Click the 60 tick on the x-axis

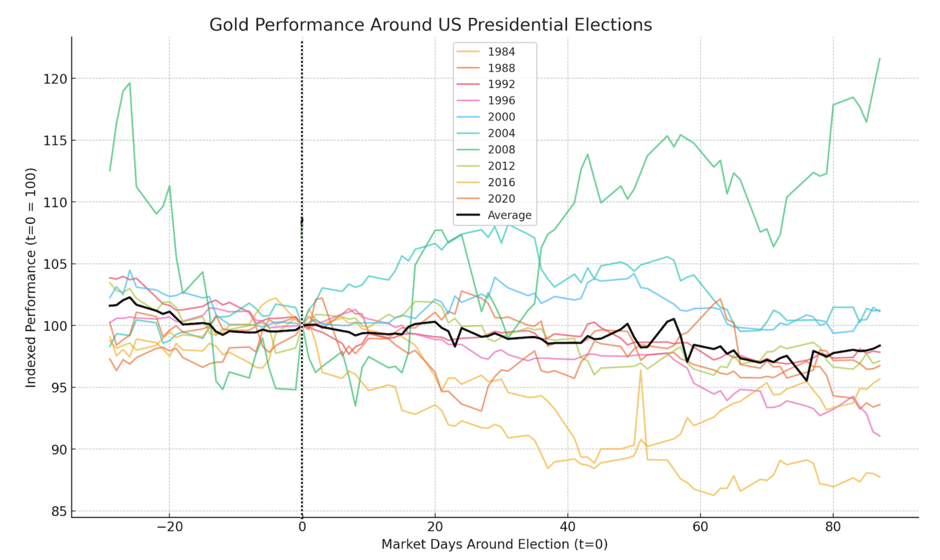700,527
